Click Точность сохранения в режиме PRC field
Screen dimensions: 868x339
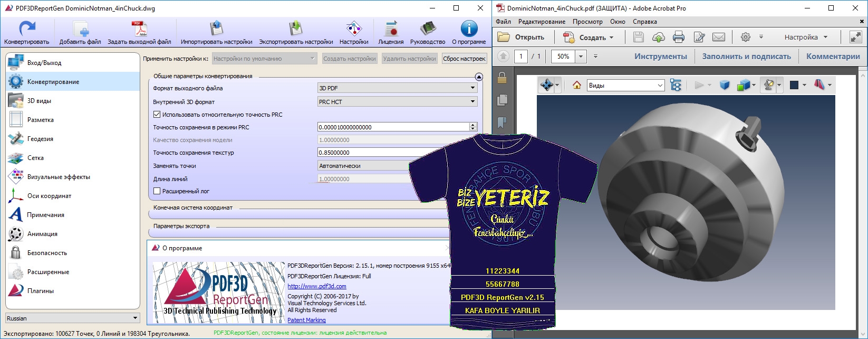[393, 127]
